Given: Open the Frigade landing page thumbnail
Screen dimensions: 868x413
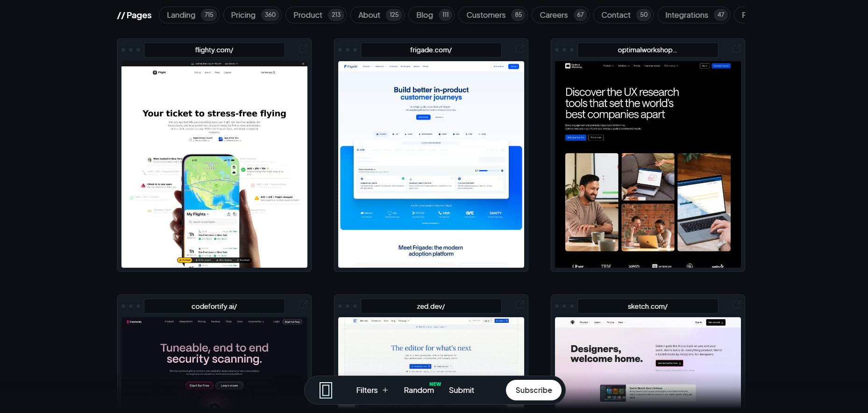Looking at the screenshot, I should [431, 164].
